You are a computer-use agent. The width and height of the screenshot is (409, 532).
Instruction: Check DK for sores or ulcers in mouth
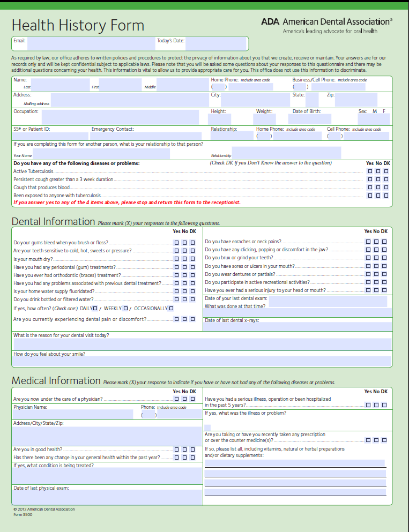click(384, 266)
